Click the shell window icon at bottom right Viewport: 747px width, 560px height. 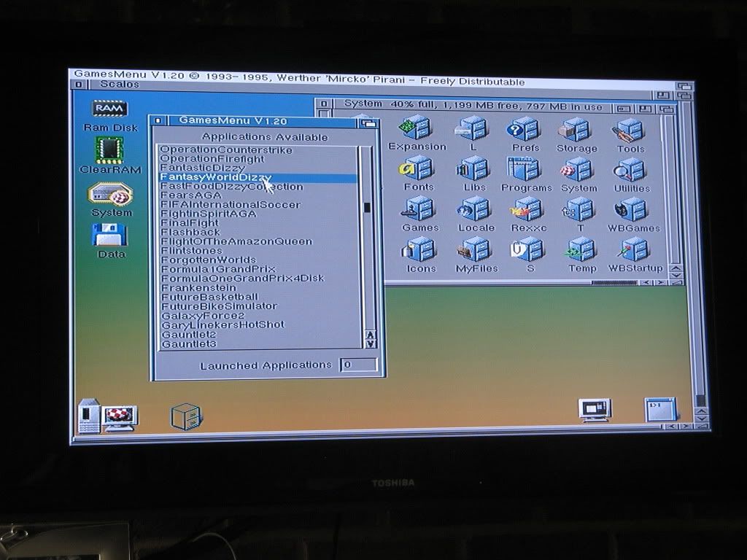[x=661, y=410]
